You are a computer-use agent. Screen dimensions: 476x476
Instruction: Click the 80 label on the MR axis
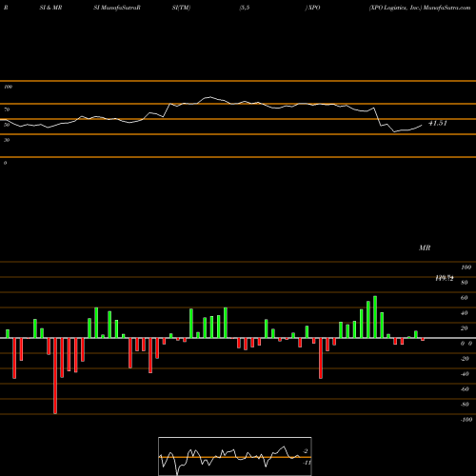coord(464,283)
